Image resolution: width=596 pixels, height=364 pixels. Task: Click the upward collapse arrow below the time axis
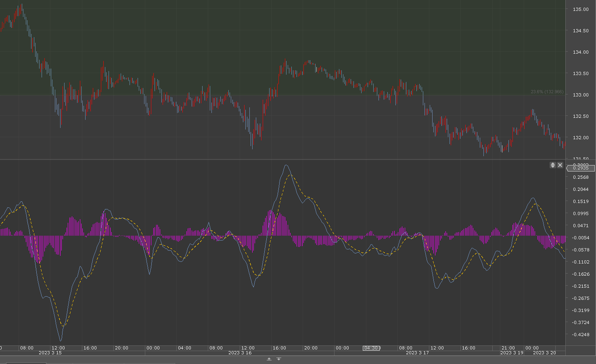pyautogui.click(x=269, y=359)
